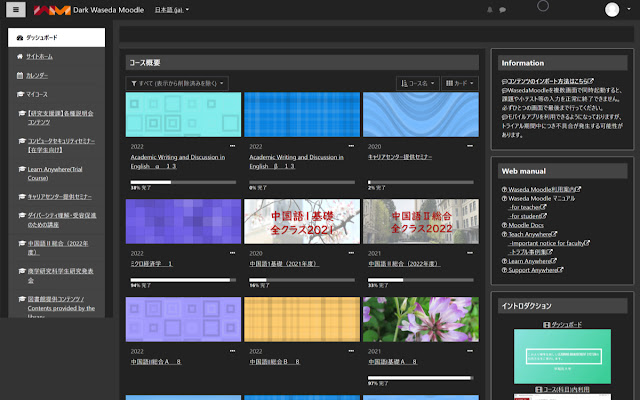
Task: Open the Waseda Moodle利用案内 link
Action: pos(540,188)
